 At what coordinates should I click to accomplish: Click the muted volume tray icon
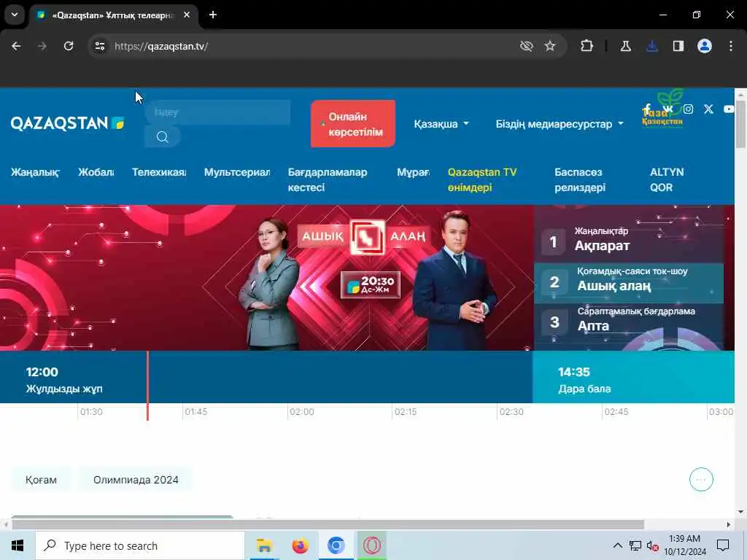[x=653, y=546]
